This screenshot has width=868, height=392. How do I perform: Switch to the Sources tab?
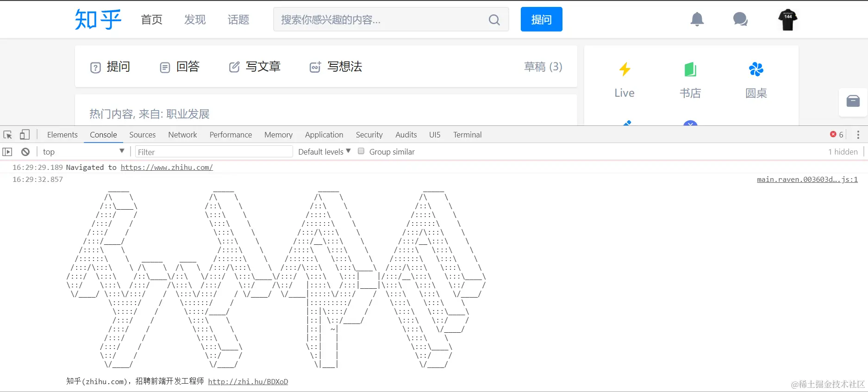[x=143, y=135]
